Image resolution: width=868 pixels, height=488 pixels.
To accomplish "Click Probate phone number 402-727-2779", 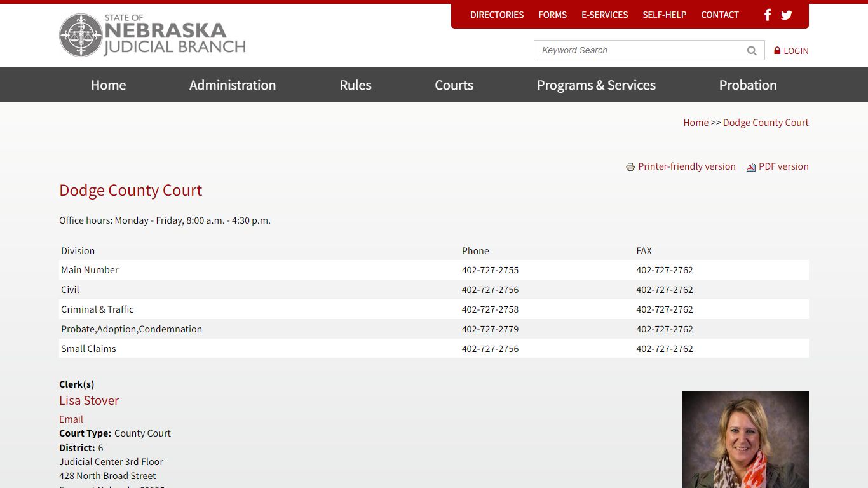I will [490, 329].
